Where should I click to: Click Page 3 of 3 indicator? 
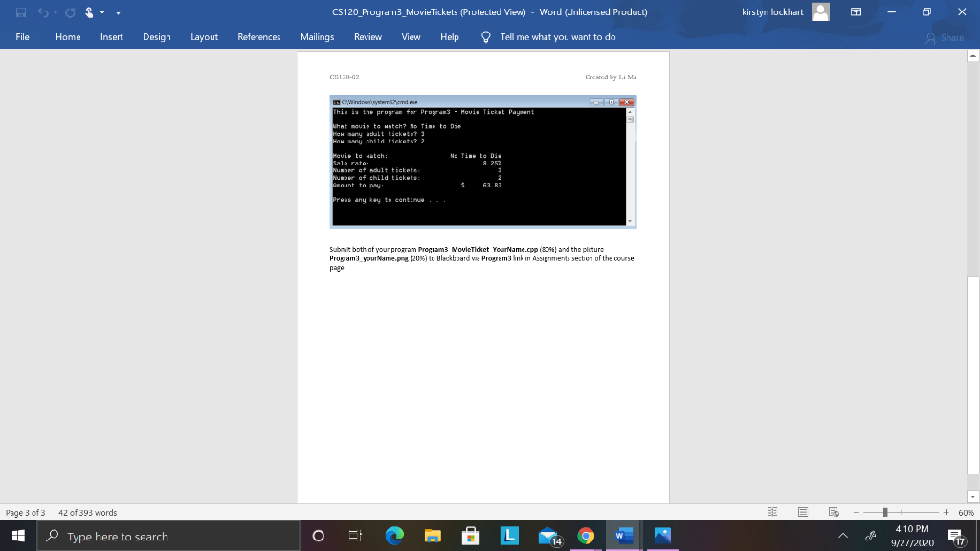click(24, 512)
